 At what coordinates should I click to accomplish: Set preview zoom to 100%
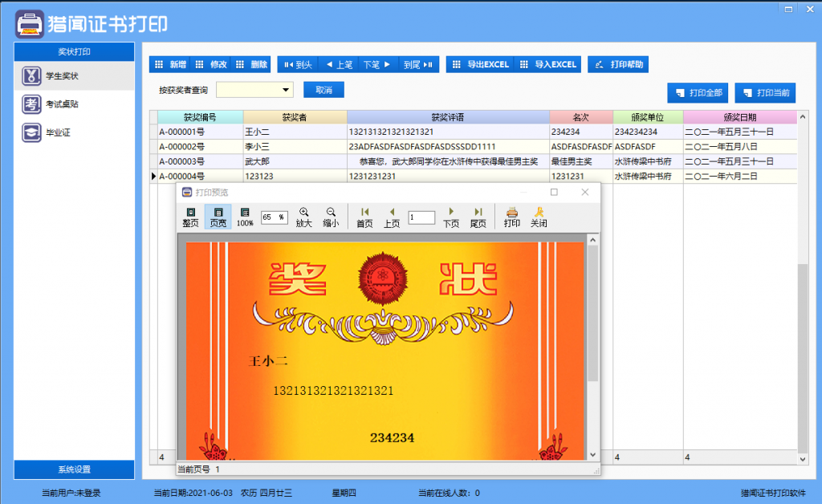tap(244, 217)
